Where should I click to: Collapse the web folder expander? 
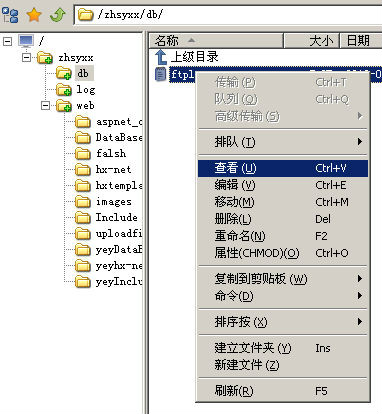[45, 106]
